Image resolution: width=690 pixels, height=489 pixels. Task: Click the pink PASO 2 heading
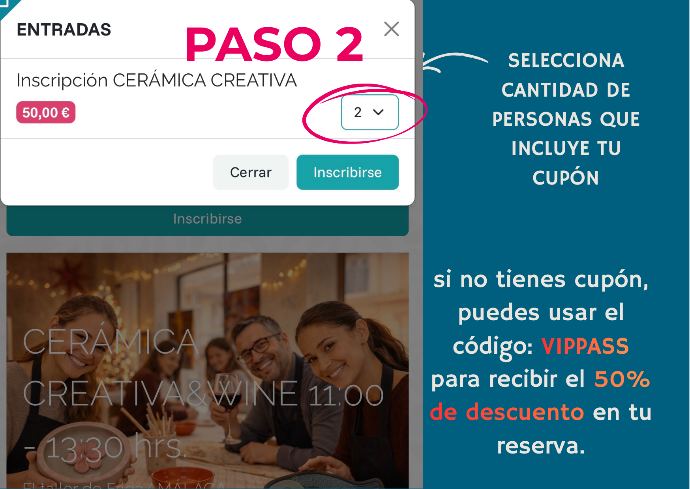(275, 45)
